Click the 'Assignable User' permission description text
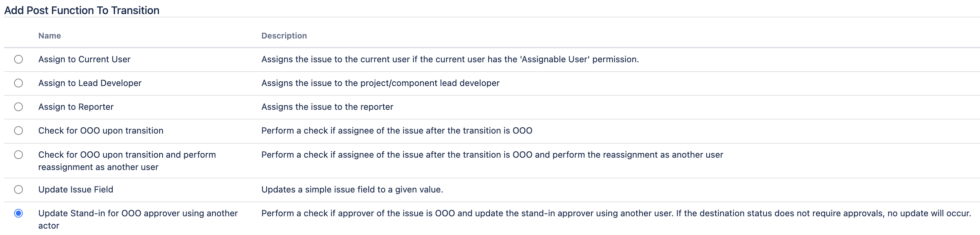 tap(450, 59)
